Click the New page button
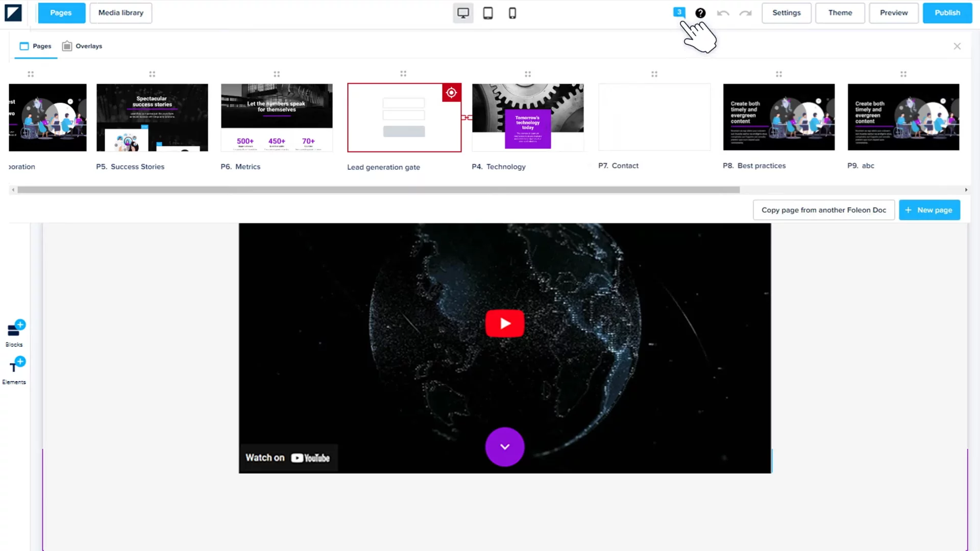Screen dimensions: 980x551 [929, 210]
